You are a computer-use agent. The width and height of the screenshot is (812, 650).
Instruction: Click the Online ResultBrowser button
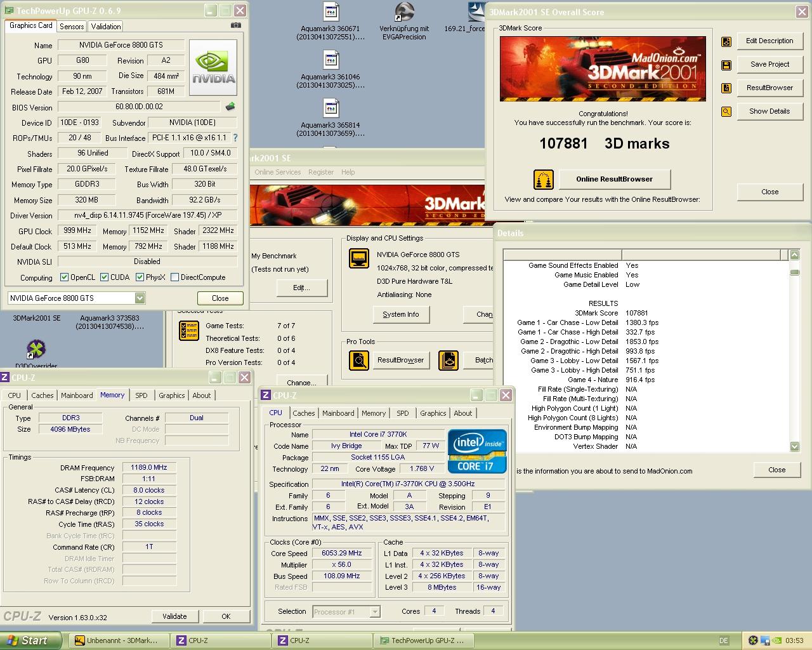[x=614, y=180]
